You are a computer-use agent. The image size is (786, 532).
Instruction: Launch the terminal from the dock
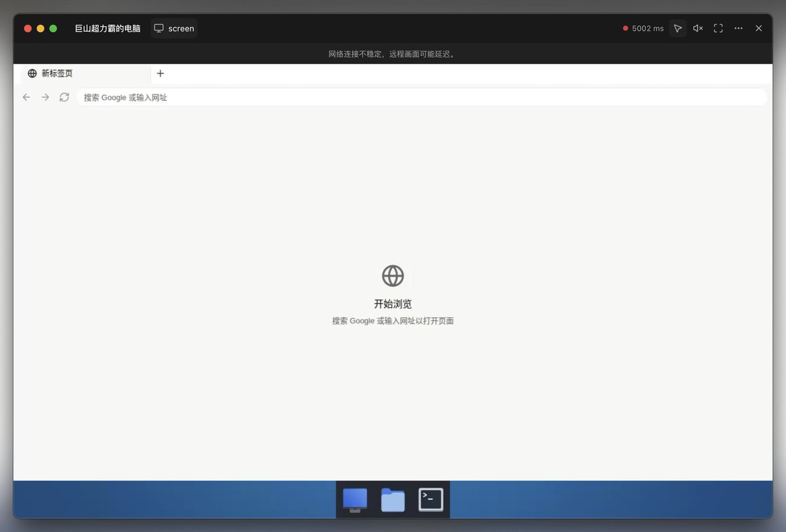[431, 500]
